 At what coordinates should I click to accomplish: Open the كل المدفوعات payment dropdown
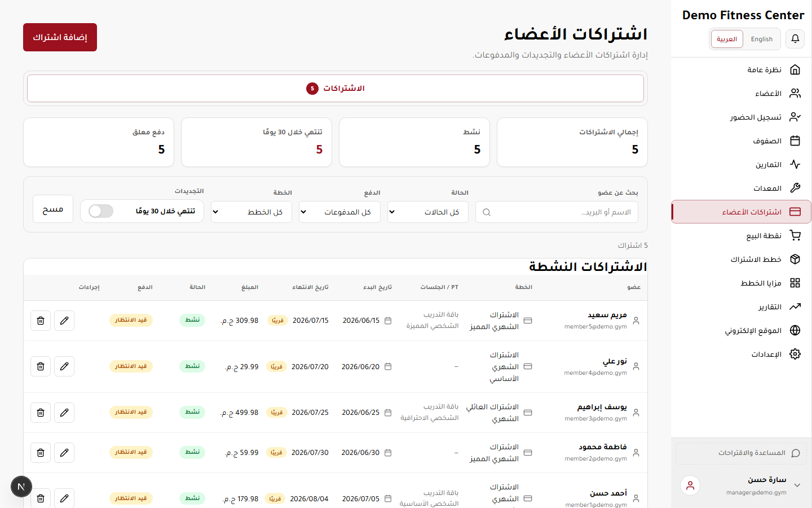pos(339,212)
